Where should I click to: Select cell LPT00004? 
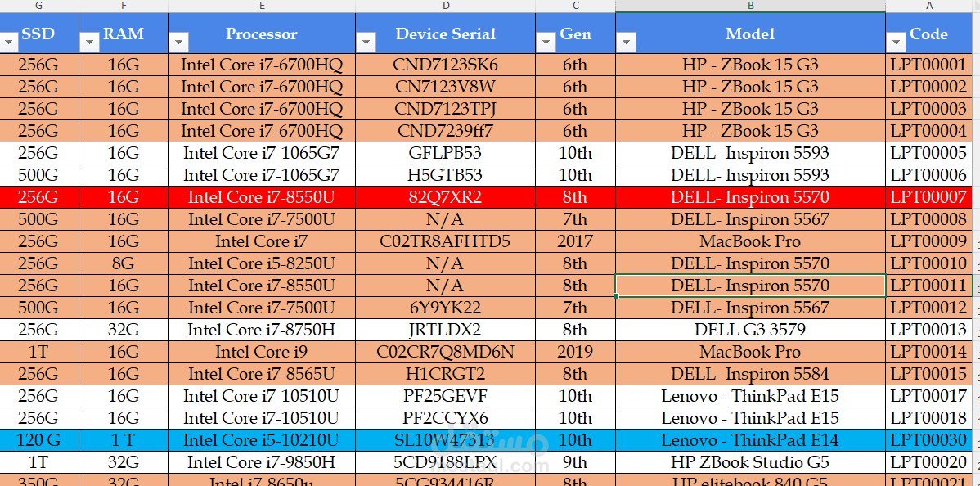pos(929,132)
